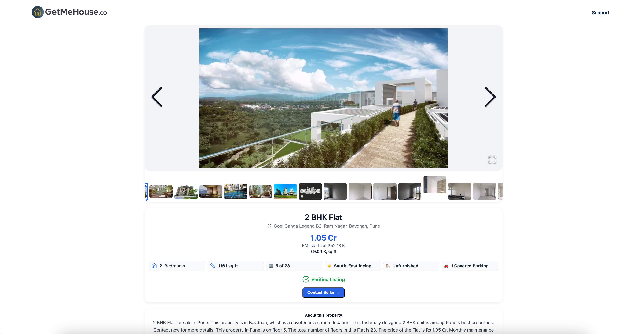Click the red car parking icon
644x334 pixels.
[446, 266]
